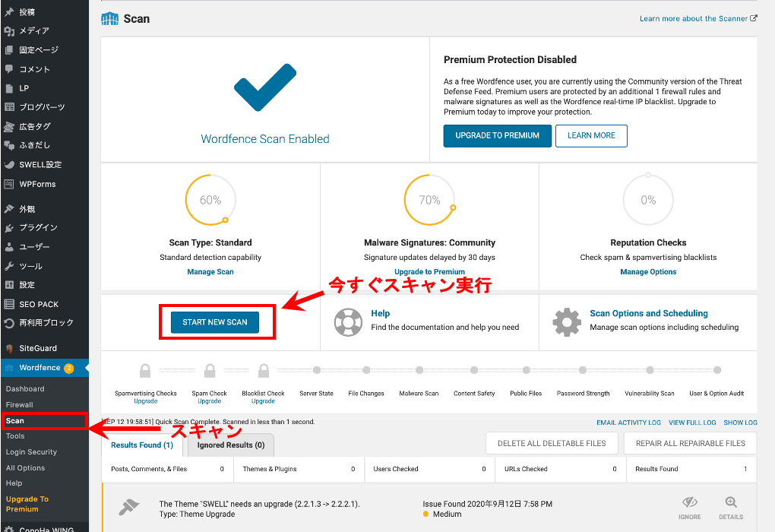Viewport: 775px width, 532px height.
Task: Open 外観 paintbrush icon in sidebar
Action: click(9, 209)
